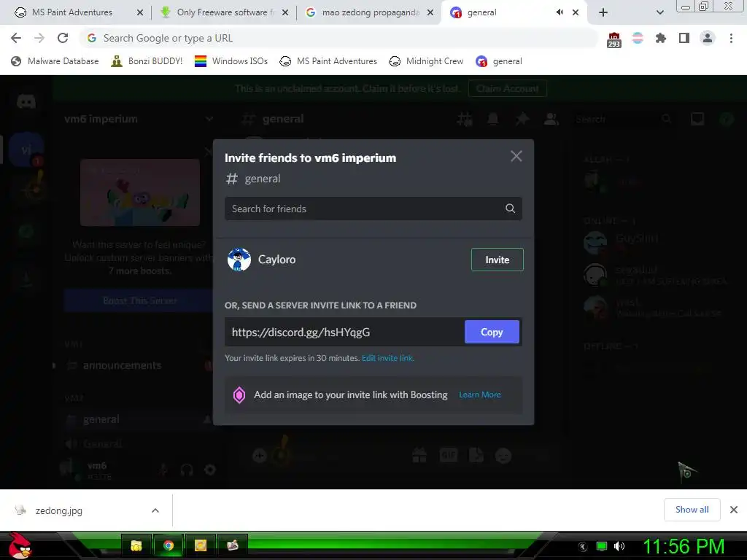
Task: Open Bonzi BUDDY! bookmark
Action: tap(147, 61)
